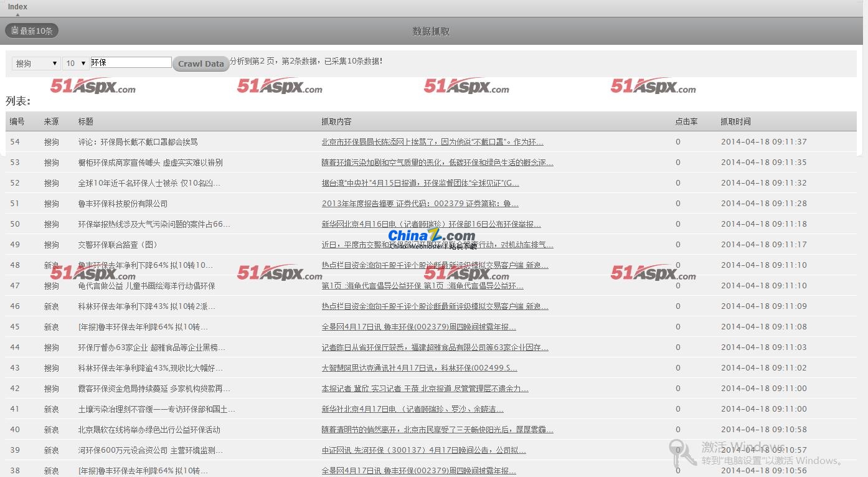
Task: Click the 列表: label
Action: [18, 101]
